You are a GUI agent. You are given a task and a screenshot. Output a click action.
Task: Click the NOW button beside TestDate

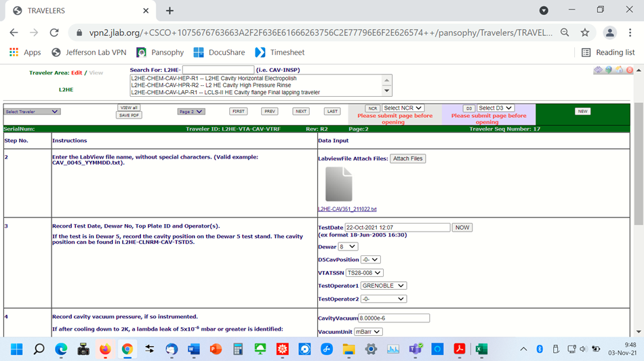[x=462, y=228]
